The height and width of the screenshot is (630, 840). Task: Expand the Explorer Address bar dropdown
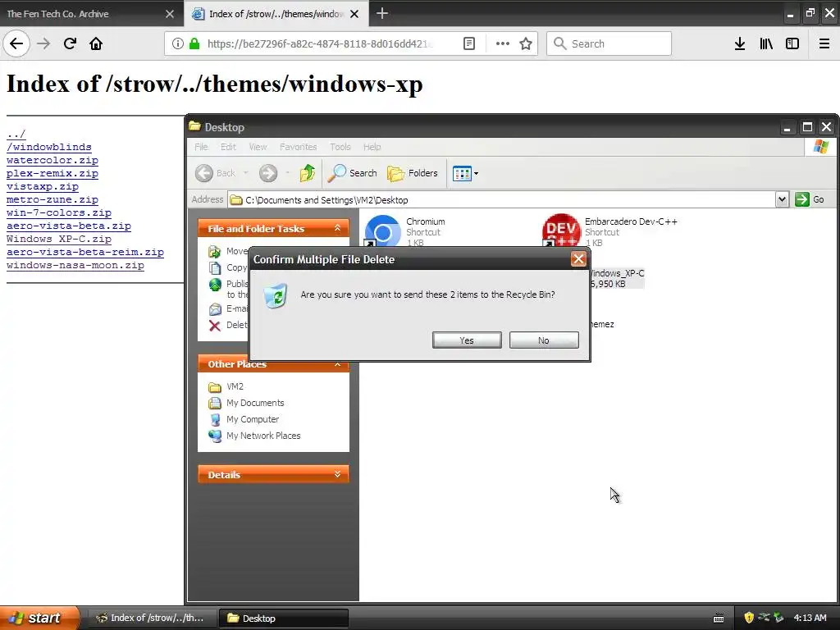pyautogui.click(x=782, y=199)
